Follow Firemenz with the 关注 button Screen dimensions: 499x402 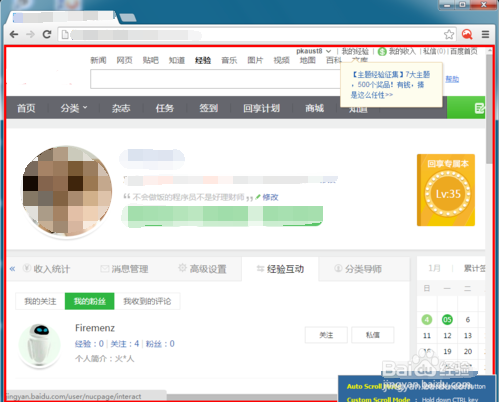pyautogui.click(x=326, y=335)
